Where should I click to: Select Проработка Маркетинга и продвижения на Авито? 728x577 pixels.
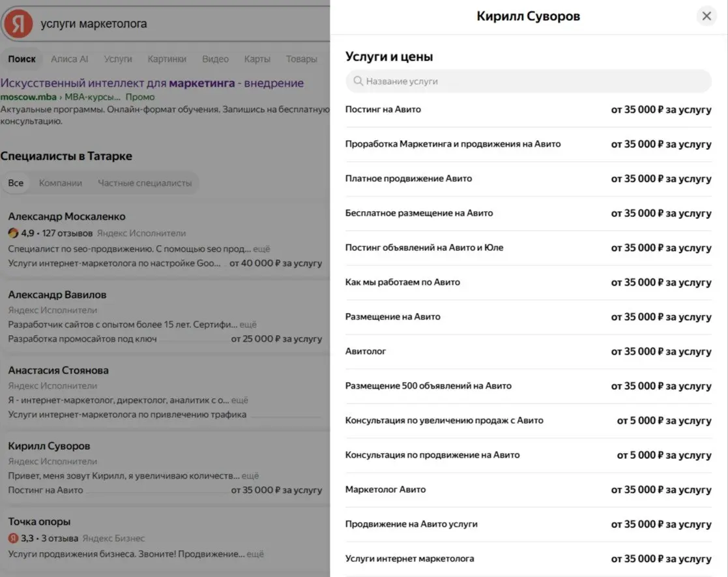point(529,144)
